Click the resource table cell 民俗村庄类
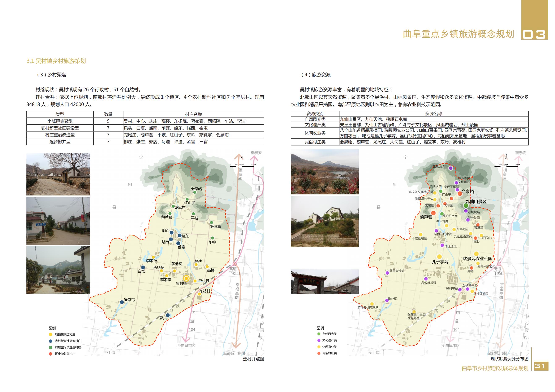The image size is (555, 392). pyautogui.click(x=315, y=142)
